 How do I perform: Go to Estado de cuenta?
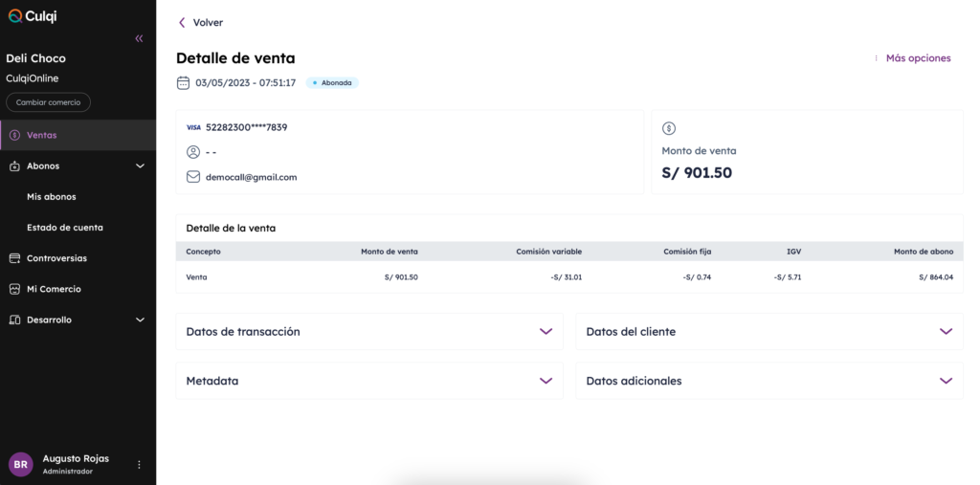[65, 228]
